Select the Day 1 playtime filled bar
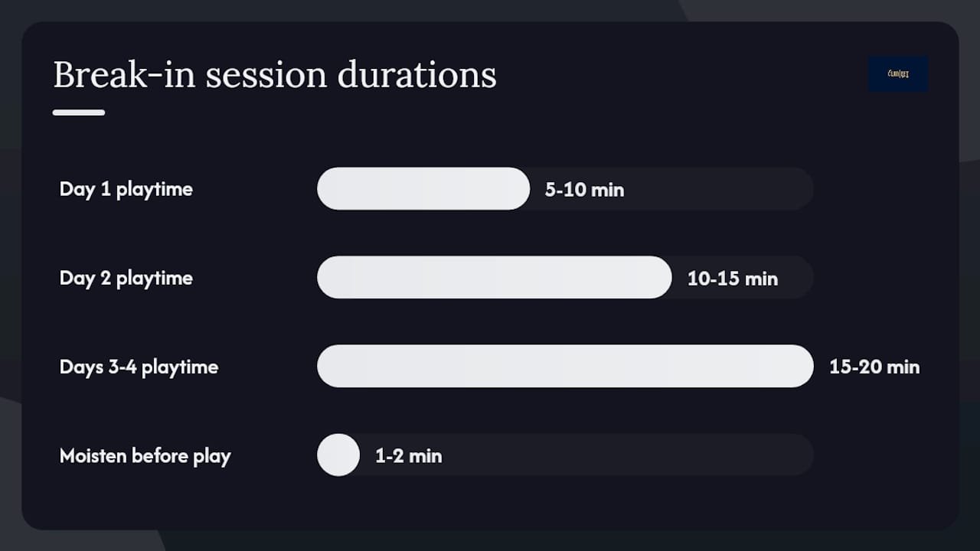Screen dimensions: 980x551 pos(423,188)
